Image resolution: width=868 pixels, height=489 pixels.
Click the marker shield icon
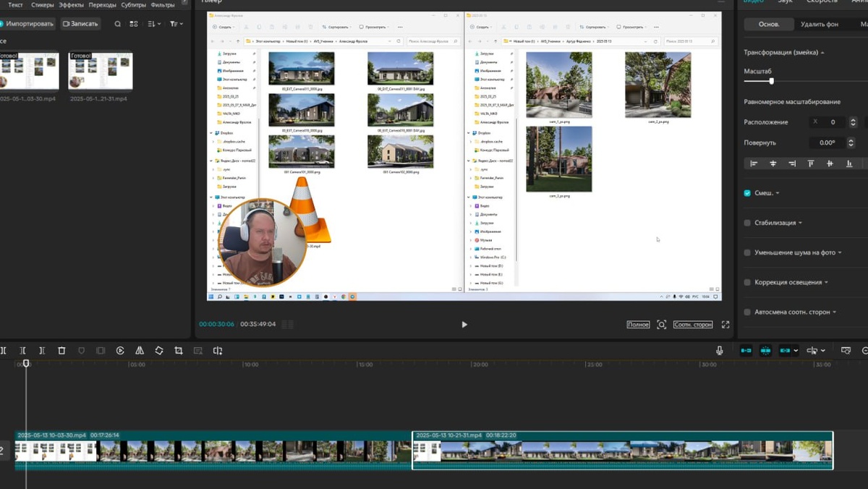click(81, 351)
